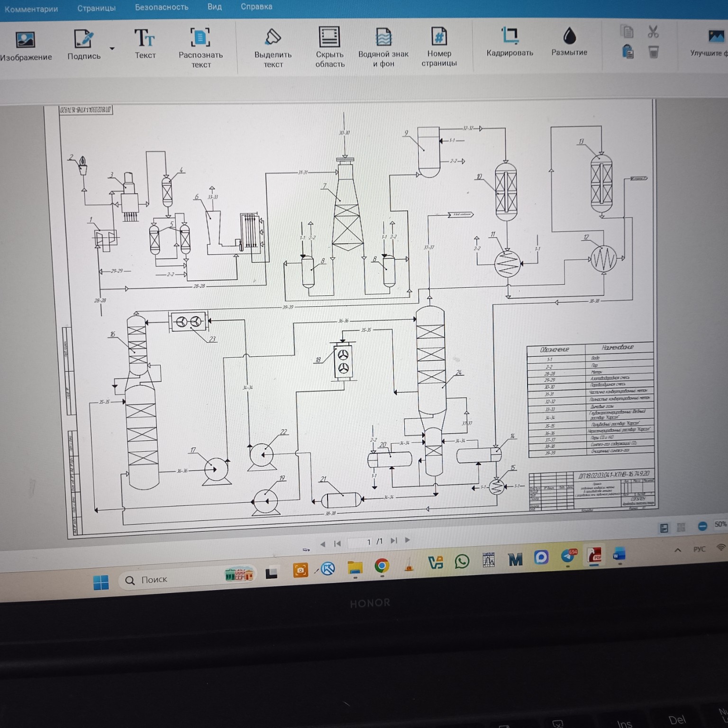The height and width of the screenshot is (728, 728).
Task: Expand the Подпись dropdown arrow
Action: (112, 48)
